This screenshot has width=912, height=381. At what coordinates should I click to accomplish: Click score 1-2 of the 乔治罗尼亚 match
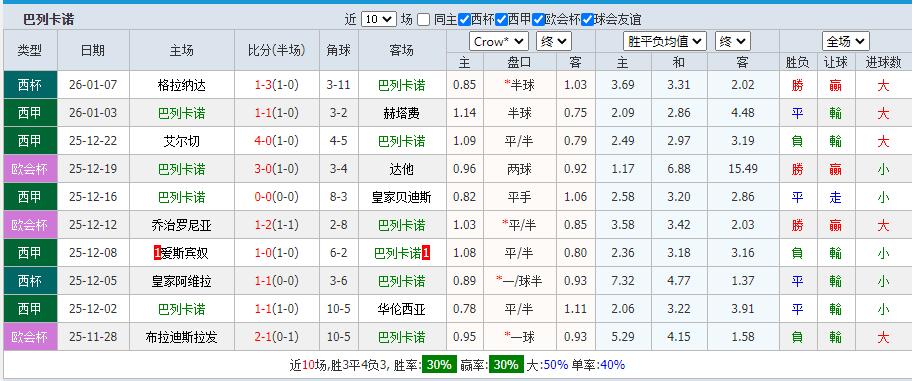coord(263,225)
